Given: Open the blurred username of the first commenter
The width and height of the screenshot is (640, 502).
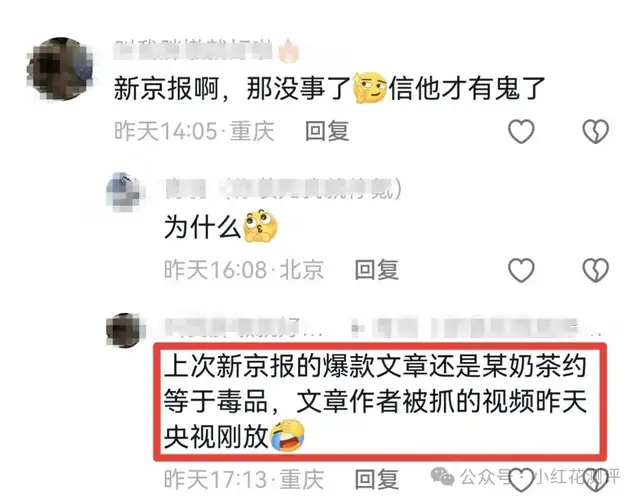Looking at the screenshot, I should point(194,51).
